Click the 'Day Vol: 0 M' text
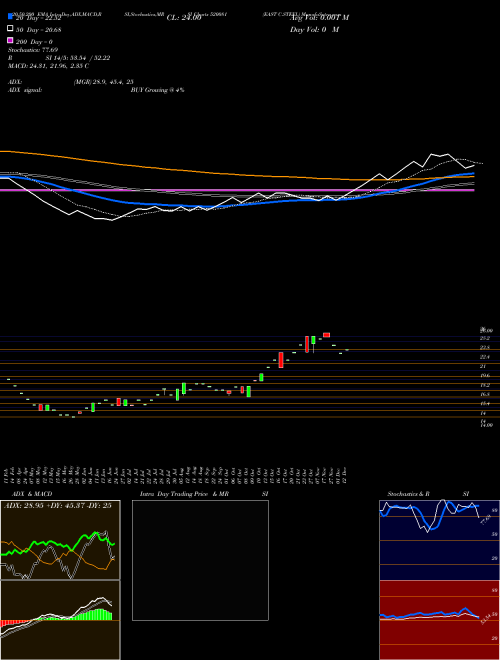 [314, 29]
